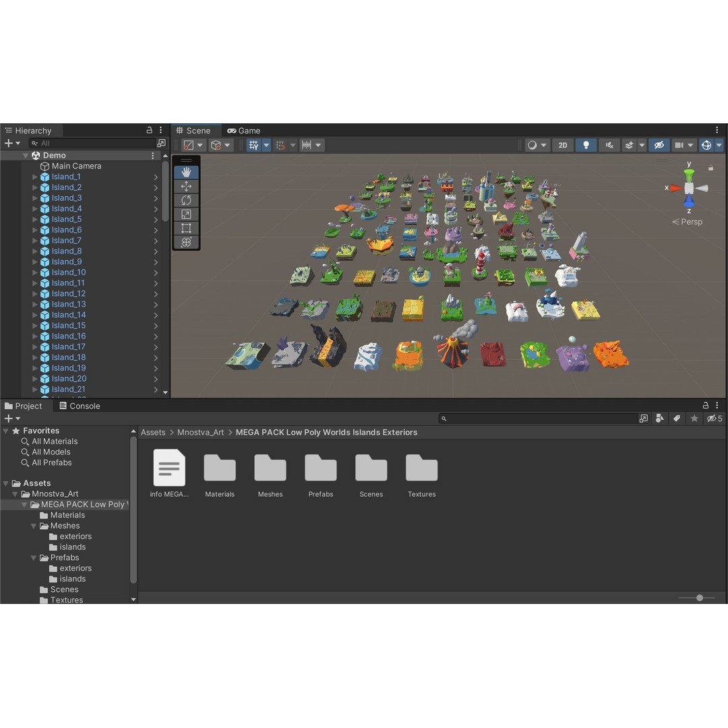Expand Island_10 tree arrow
Image resolution: width=728 pixels, height=728 pixels.
[35, 272]
